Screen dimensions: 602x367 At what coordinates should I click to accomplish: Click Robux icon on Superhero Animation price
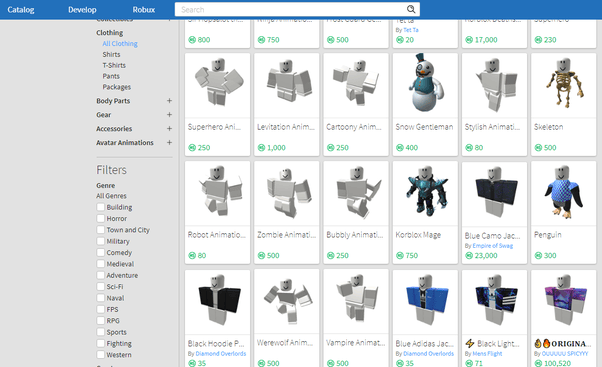point(192,147)
